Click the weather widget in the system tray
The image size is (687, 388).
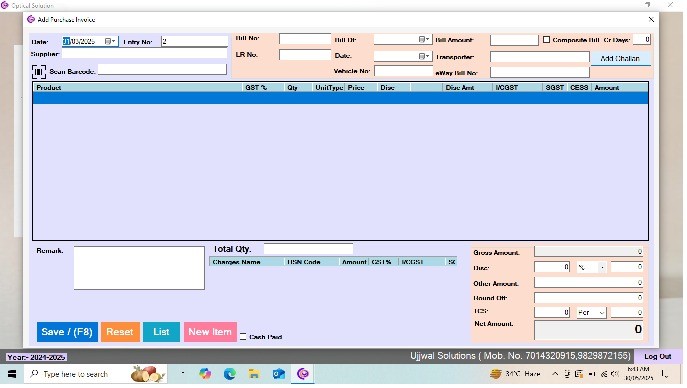515,374
